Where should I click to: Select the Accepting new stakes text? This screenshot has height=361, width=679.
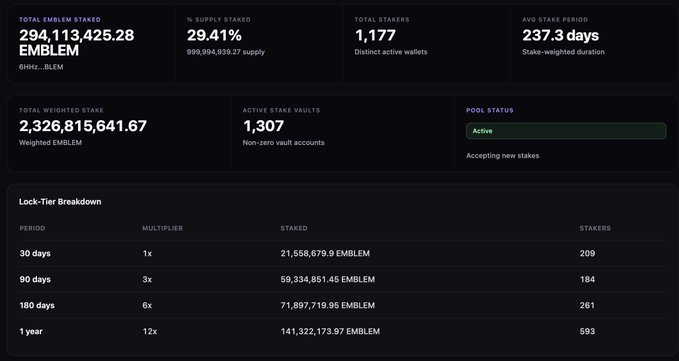(502, 155)
